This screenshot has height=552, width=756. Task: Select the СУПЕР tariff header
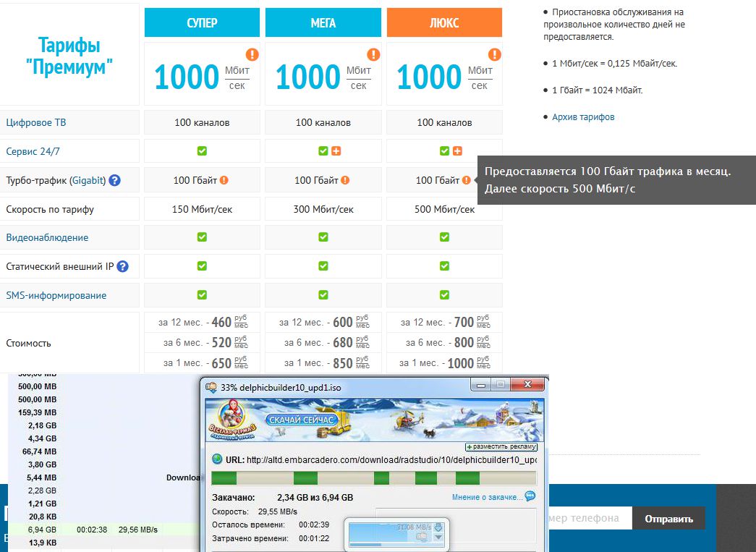202,22
